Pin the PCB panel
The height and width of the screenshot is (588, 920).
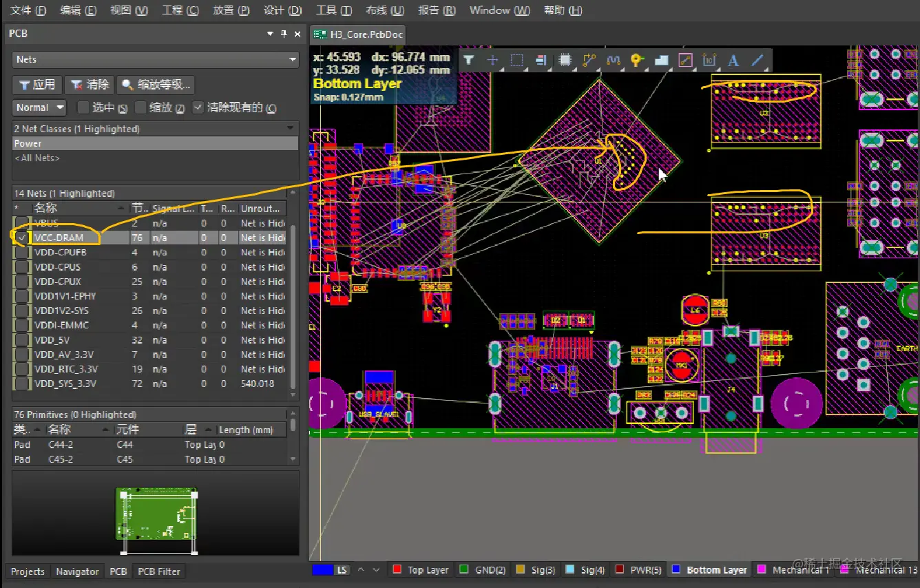284,34
